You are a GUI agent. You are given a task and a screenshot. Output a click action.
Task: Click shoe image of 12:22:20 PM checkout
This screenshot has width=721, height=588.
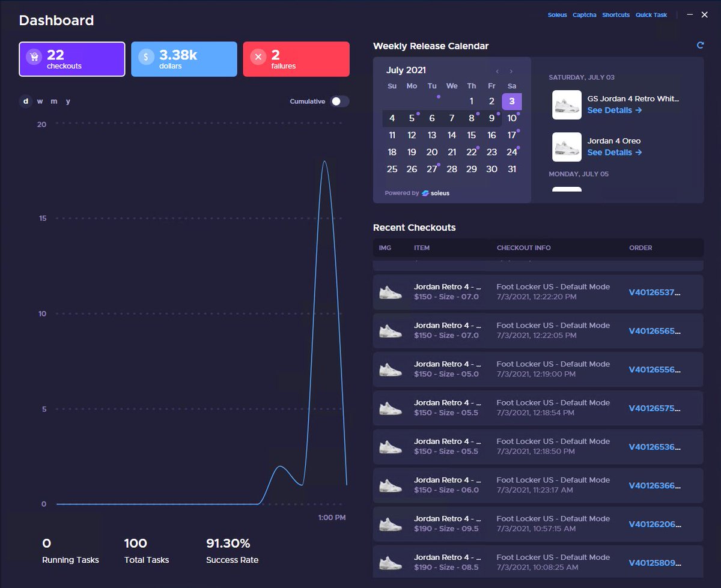391,292
